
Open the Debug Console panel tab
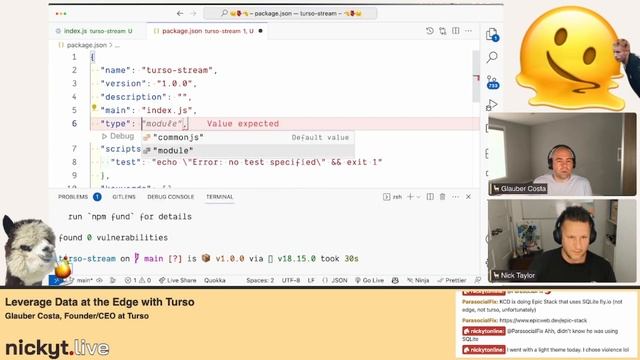[x=171, y=197]
